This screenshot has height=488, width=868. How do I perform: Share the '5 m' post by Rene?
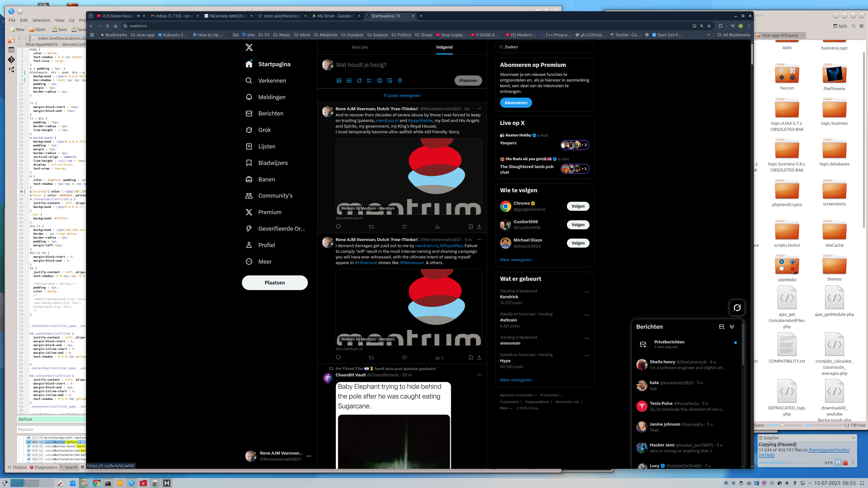pyautogui.click(x=479, y=358)
